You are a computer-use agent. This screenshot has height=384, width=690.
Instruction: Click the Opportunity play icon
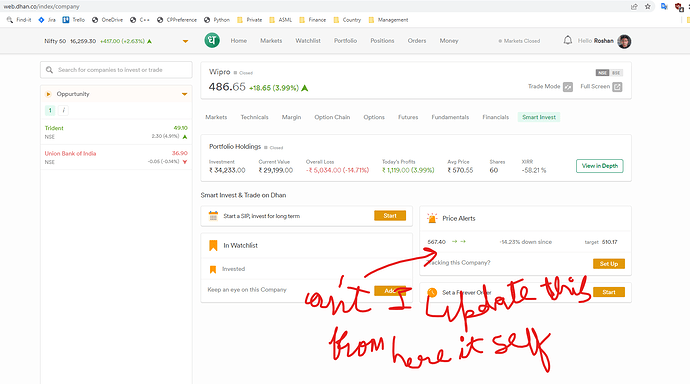click(x=48, y=94)
